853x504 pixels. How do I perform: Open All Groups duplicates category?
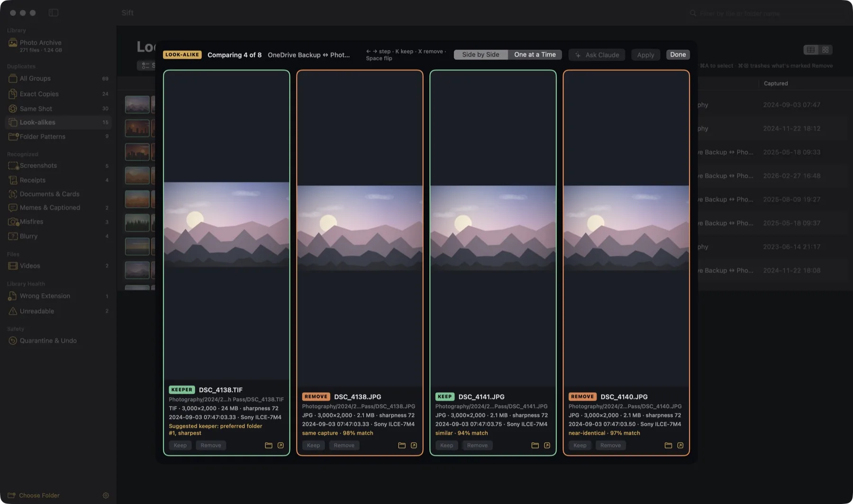point(58,79)
